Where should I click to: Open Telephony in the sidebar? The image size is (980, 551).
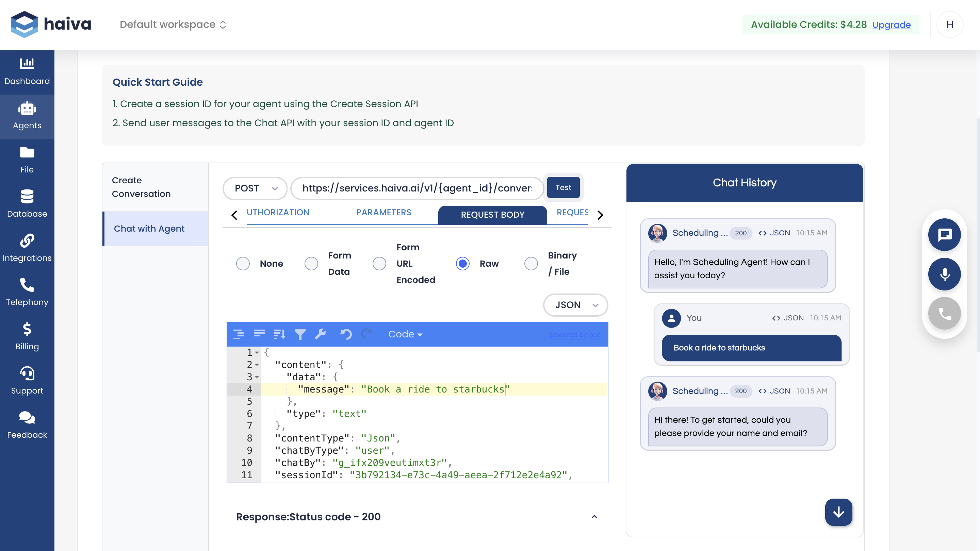click(27, 292)
